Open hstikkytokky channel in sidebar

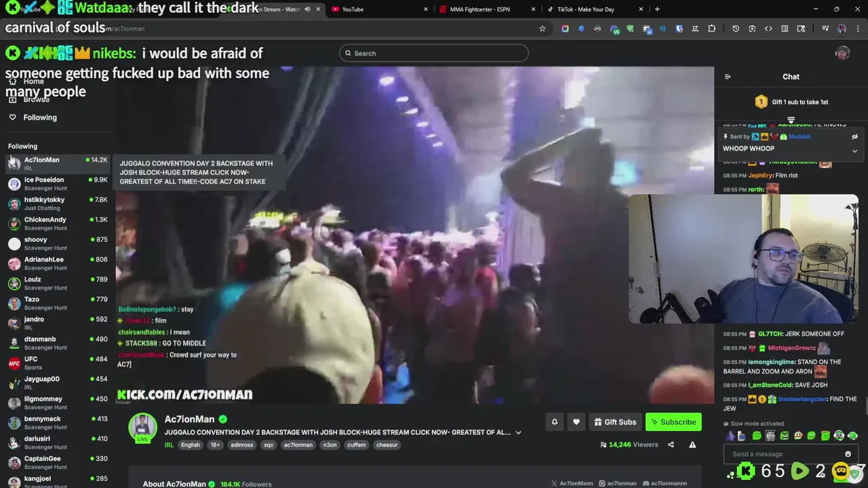tap(57, 203)
